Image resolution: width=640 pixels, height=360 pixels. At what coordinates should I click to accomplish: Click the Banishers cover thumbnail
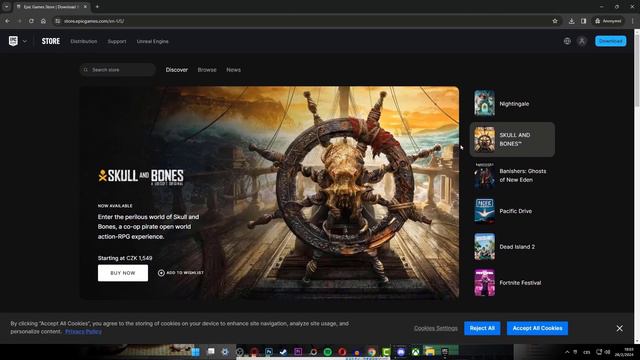coord(484,175)
